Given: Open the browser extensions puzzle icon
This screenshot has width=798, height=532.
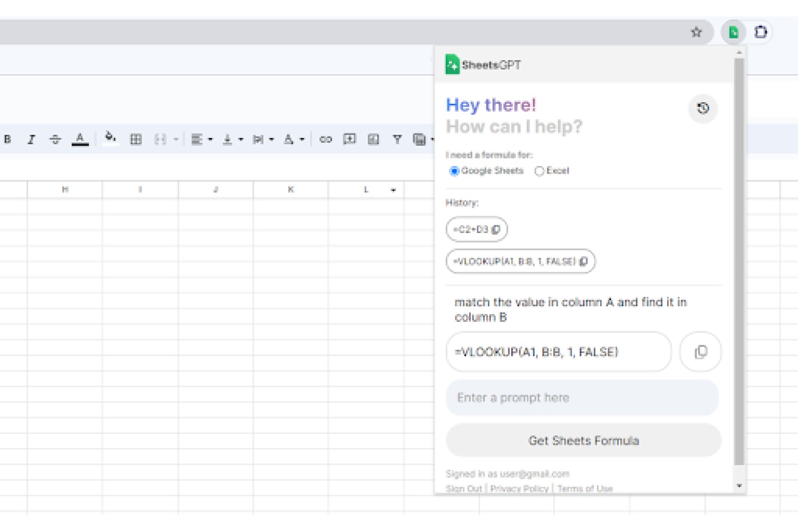Looking at the screenshot, I should (761, 32).
